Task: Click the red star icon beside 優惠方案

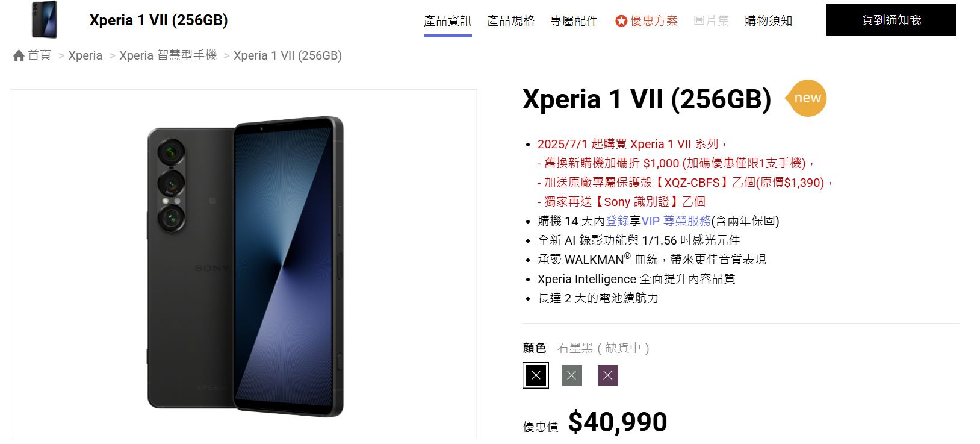Action: [621, 21]
